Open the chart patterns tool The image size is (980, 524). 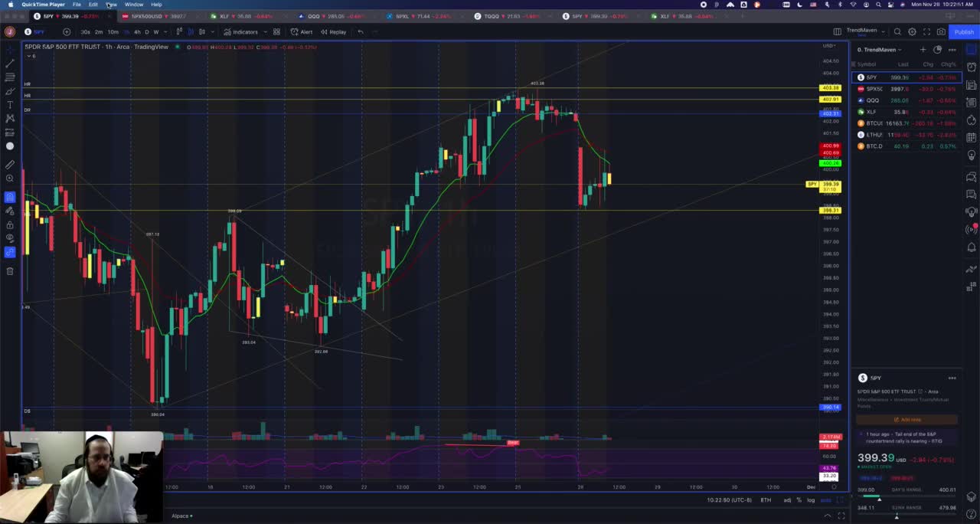tap(10, 119)
